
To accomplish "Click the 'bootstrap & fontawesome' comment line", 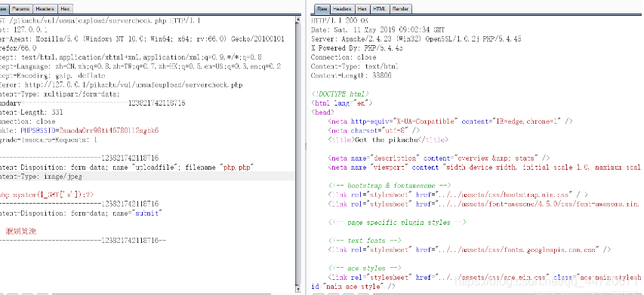I will 390,186.
